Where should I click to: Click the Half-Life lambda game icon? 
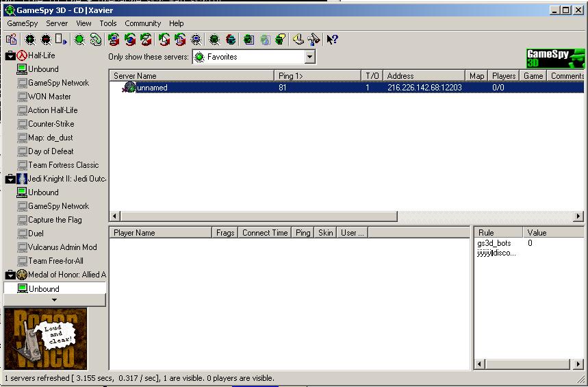[x=22, y=55]
